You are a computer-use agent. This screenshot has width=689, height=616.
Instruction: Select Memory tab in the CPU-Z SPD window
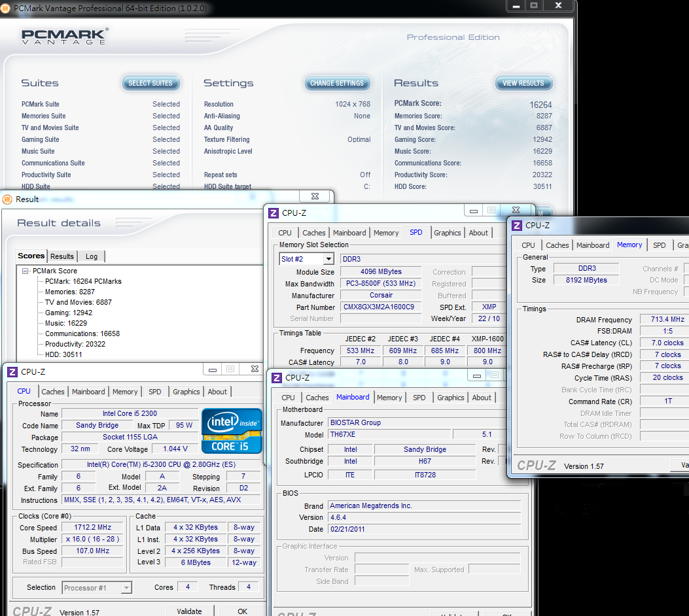[386, 233]
